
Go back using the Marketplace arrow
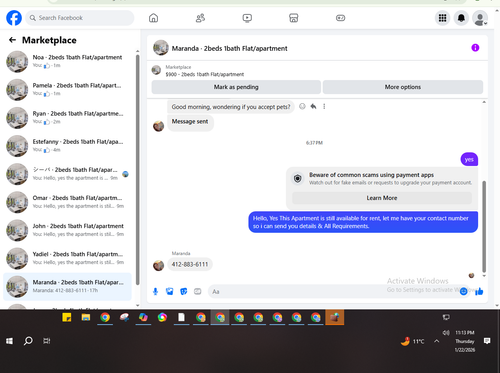(12, 40)
